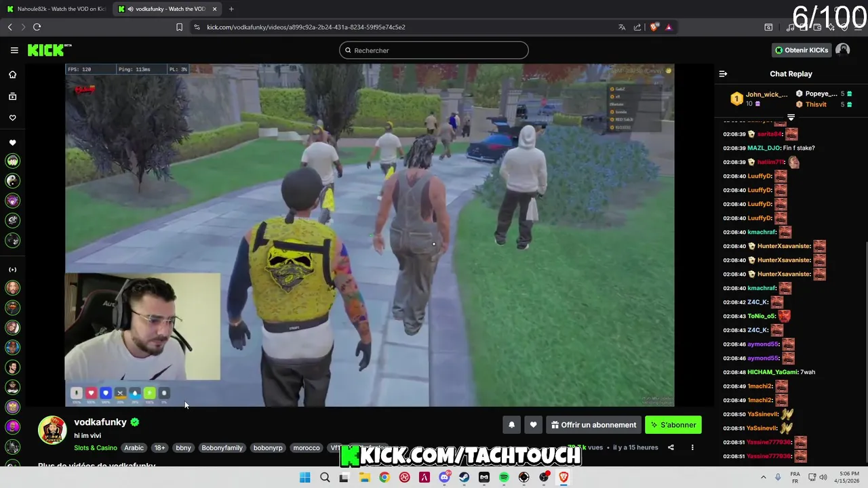Open Discord from the taskbar

(x=444, y=477)
